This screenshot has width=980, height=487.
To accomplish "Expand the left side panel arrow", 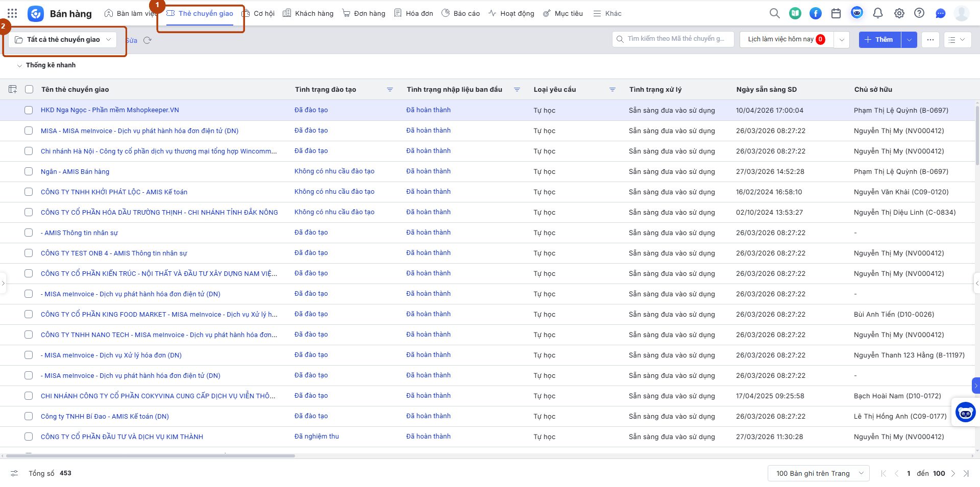I will (3, 283).
